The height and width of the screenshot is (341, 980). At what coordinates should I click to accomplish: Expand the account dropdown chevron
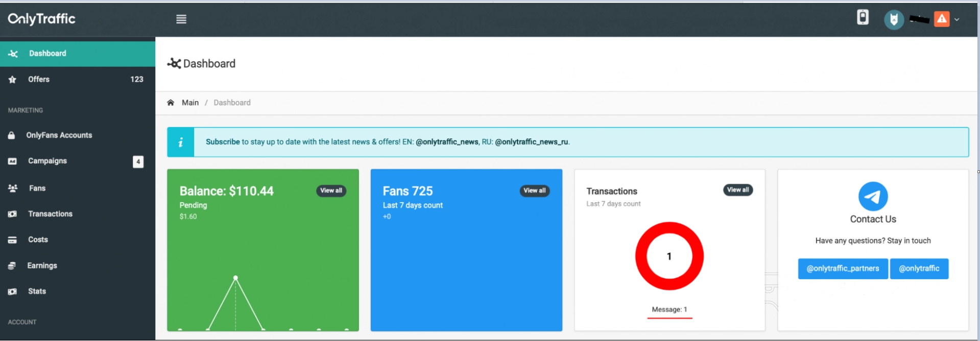(957, 19)
